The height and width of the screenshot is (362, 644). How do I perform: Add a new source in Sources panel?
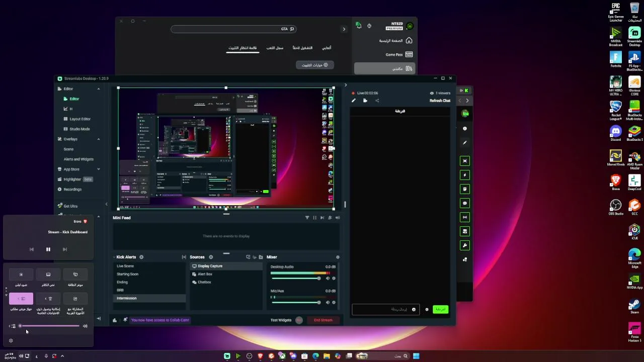(211, 257)
